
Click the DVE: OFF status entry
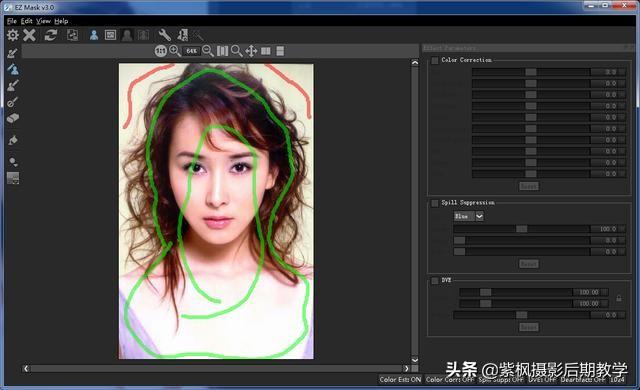[x=542, y=379]
